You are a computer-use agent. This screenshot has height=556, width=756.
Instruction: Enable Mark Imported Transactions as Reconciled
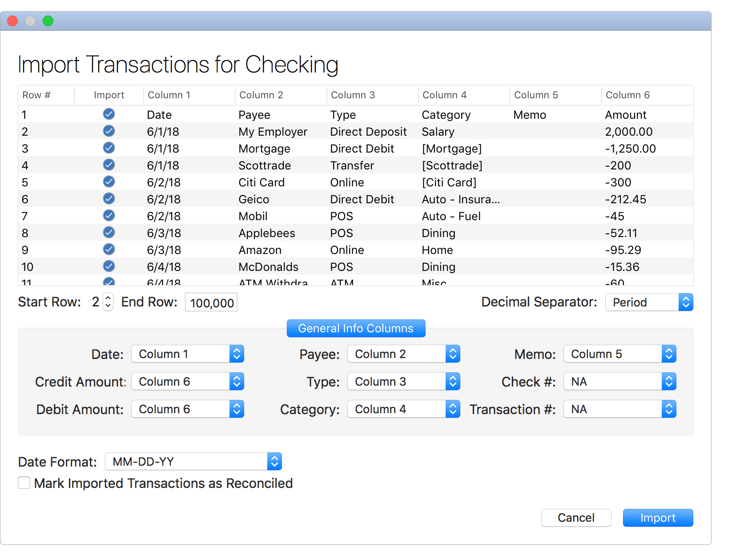tap(24, 483)
